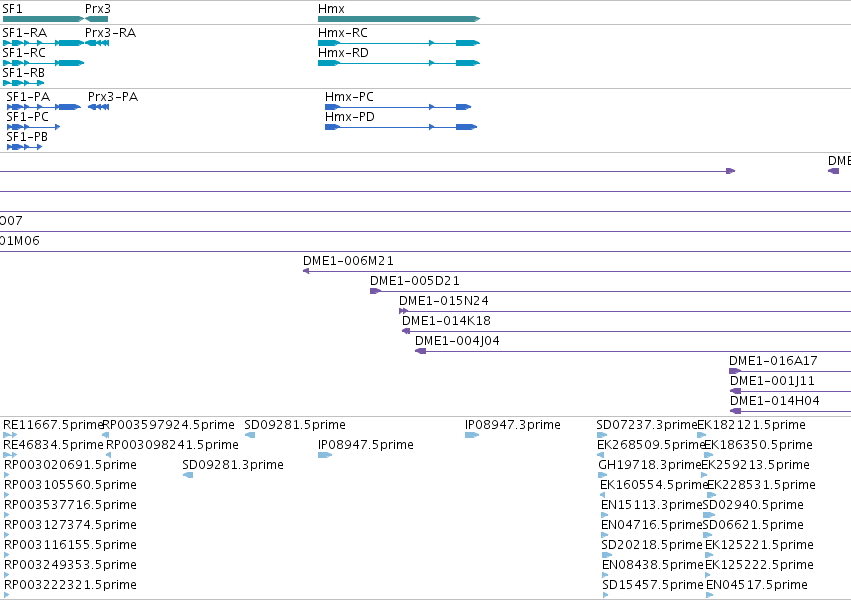Click the Prx3-RA transcript glyph
Viewport: 851px width, 600px height.
pyautogui.click(x=97, y=43)
